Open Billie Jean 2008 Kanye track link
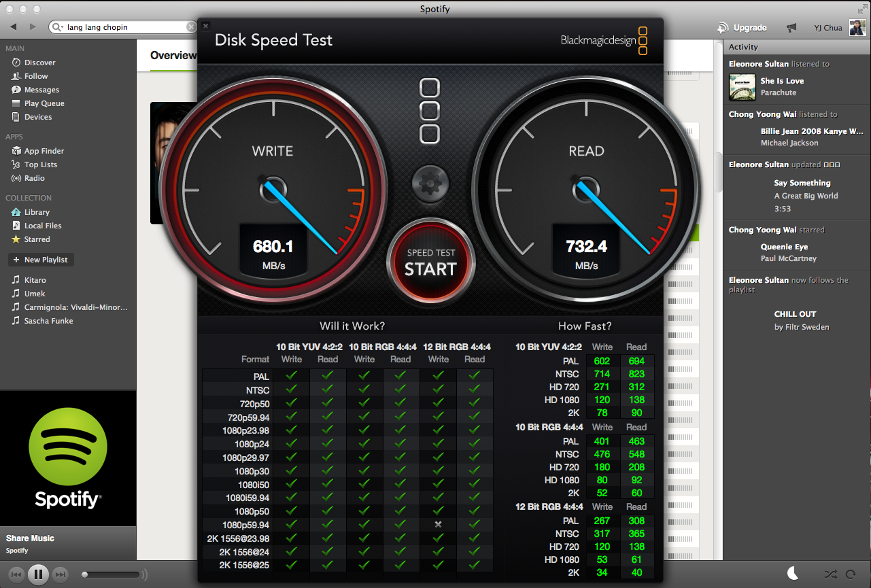 (812, 131)
